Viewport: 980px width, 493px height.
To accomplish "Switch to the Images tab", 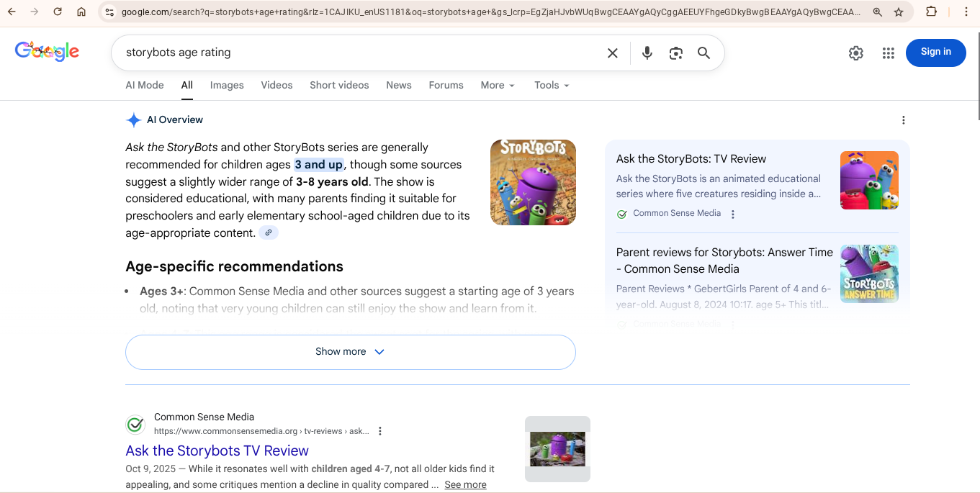I will (227, 85).
